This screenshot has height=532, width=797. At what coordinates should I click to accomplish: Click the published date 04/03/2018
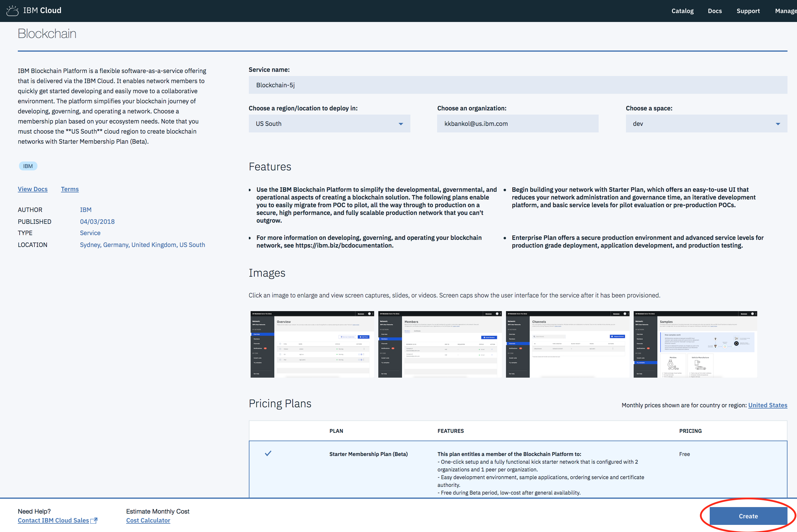pyautogui.click(x=97, y=221)
